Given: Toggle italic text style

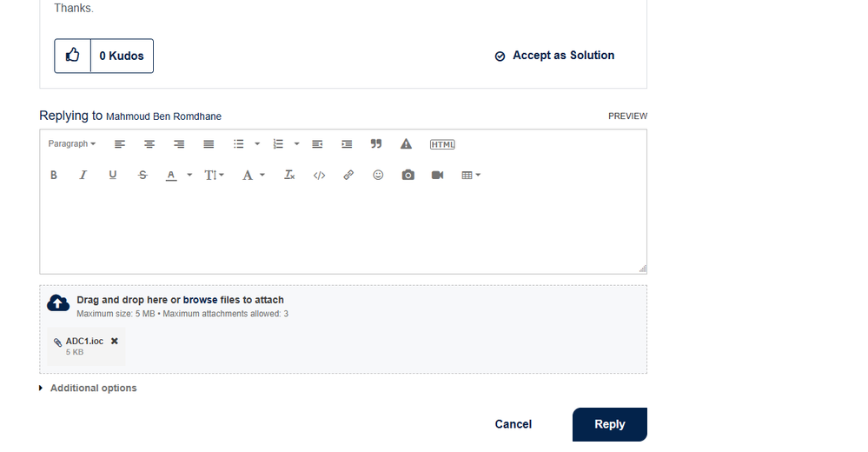Looking at the screenshot, I should point(83,176).
